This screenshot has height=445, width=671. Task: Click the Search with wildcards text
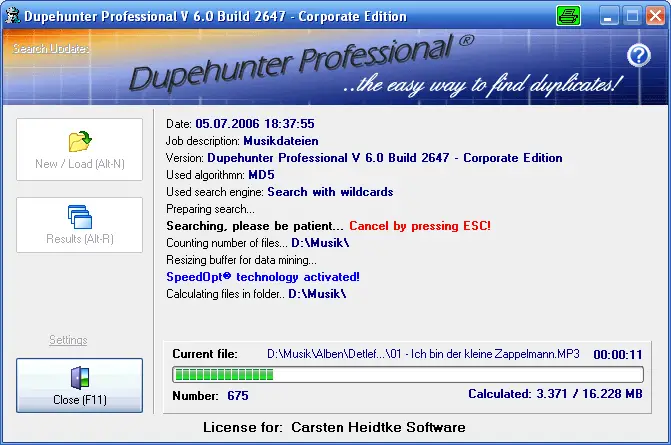(x=330, y=192)
